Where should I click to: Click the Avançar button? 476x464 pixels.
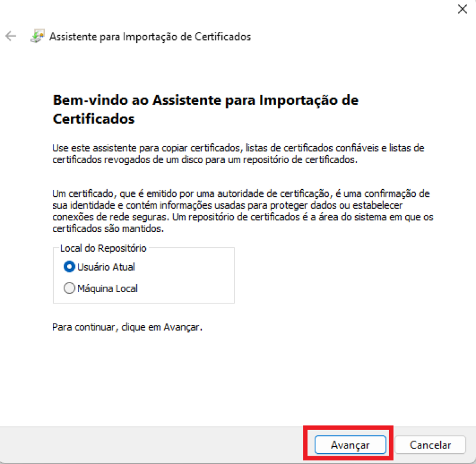(x=350, y=445)
